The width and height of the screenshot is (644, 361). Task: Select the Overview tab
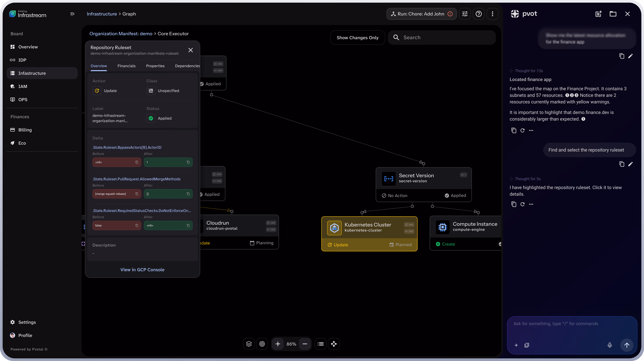pyautogui.click(x=99, y=66)
